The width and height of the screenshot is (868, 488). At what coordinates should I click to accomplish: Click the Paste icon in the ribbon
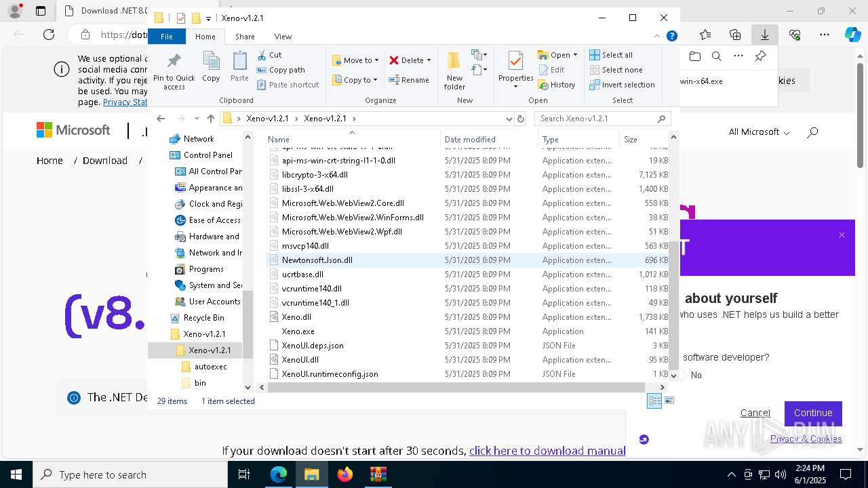click(239, 67)
